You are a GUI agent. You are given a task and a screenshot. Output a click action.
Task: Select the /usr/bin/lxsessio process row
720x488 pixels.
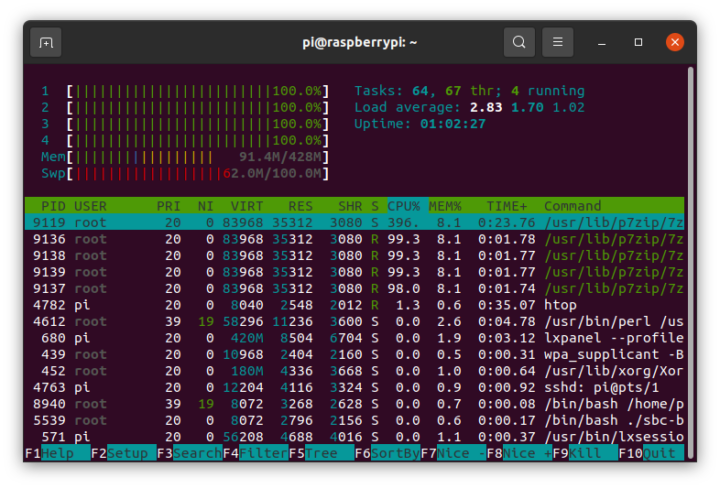pos(354,437)
